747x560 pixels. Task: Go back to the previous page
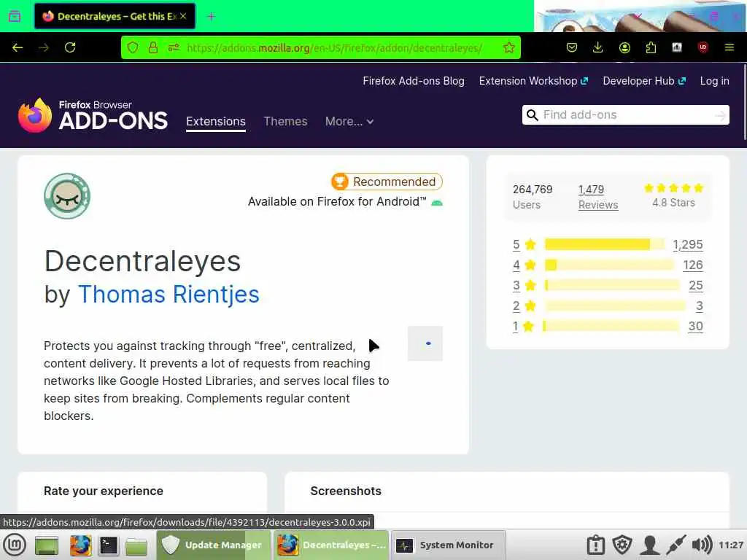18,47
